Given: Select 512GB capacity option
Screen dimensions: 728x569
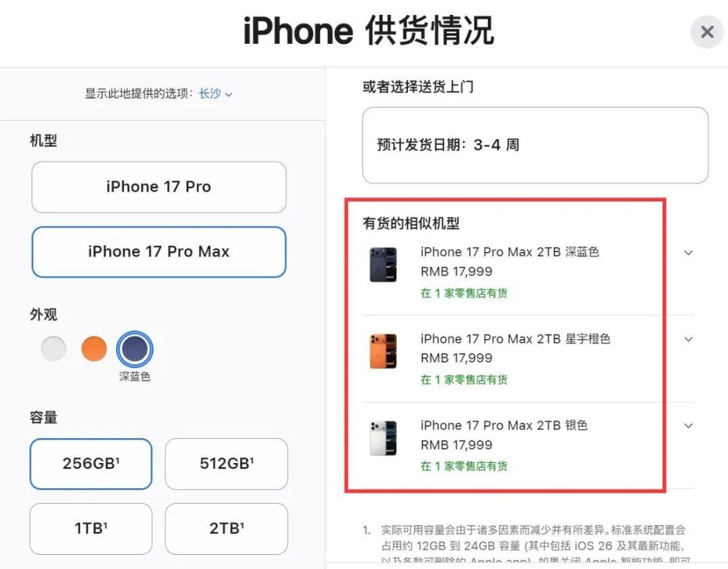Looking at the screenshot, I should pos(226,464).
